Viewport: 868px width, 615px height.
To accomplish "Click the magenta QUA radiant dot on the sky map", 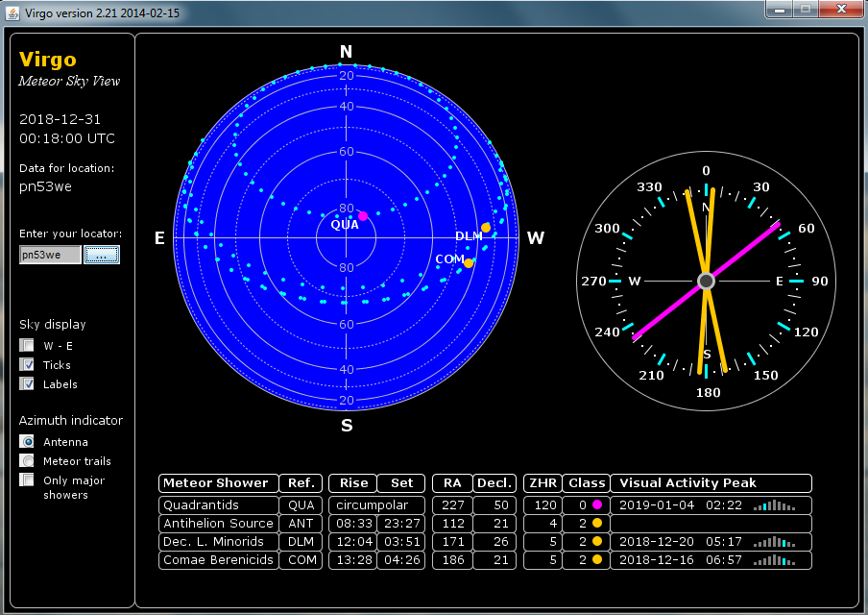I will 363,216.
